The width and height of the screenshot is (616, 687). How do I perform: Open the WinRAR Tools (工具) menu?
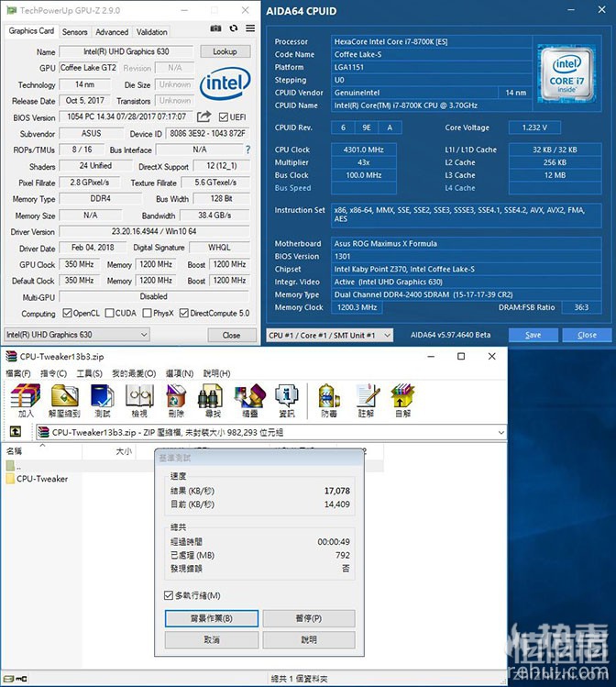[x=89, y=373]
